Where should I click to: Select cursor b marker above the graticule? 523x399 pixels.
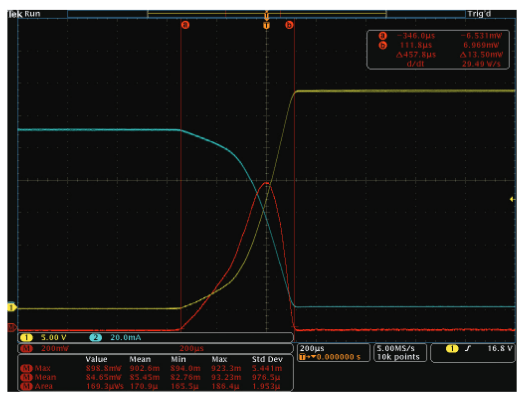(x=289, y=25)
